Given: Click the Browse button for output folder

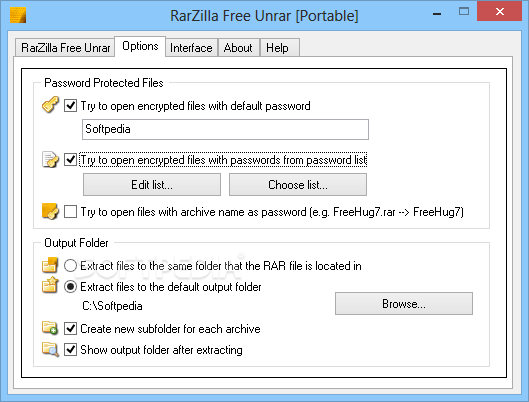Looking at the screenshot, I should (404, 304).
